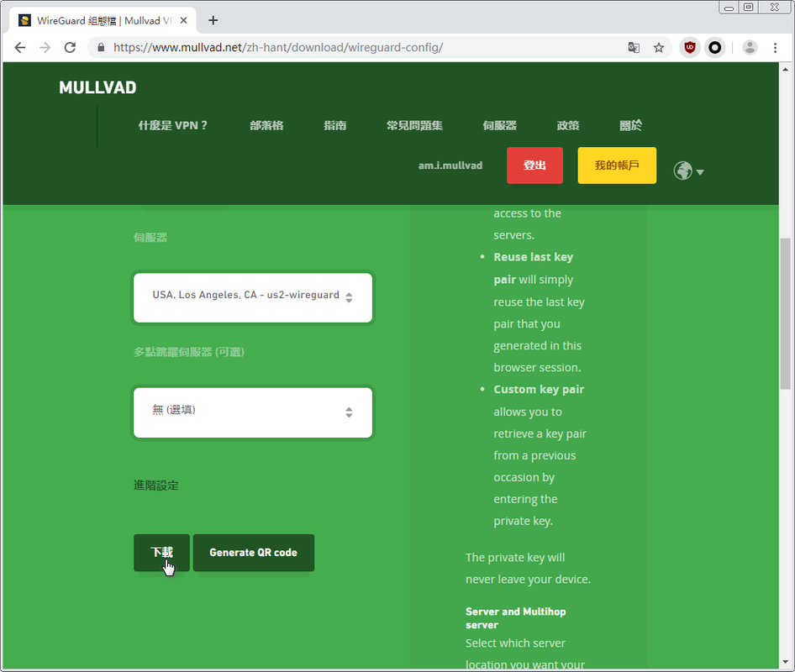Open the 關於 about menu item

coord(631,125)
